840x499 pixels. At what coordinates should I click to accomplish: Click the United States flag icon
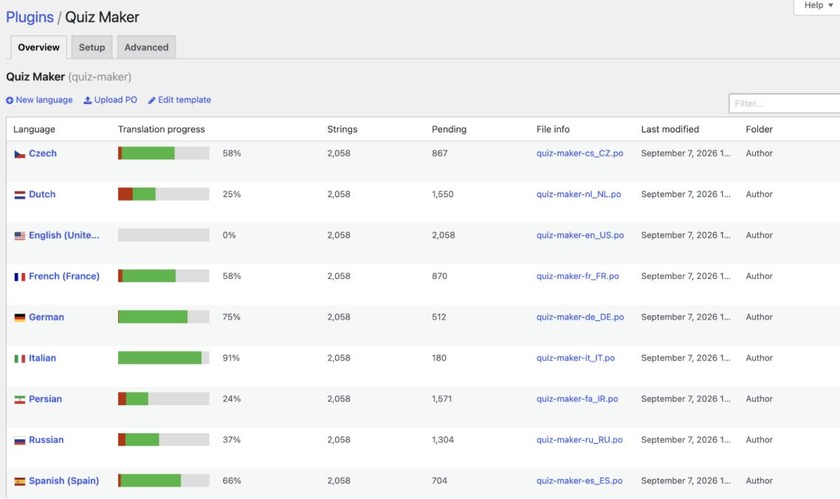[20, 236]
